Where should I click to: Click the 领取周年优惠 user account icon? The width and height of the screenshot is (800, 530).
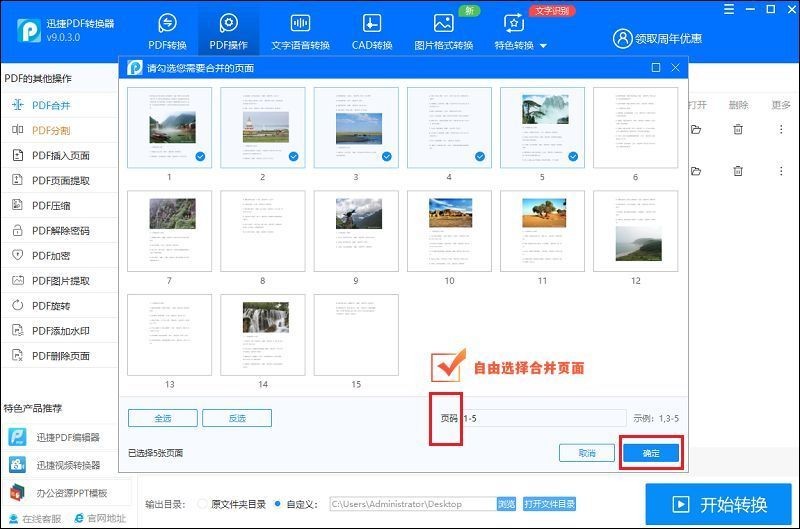coord(622,38)
